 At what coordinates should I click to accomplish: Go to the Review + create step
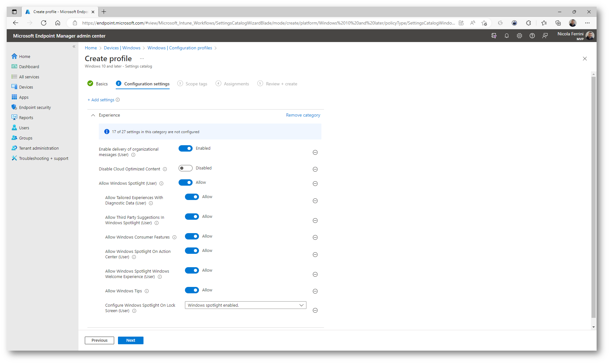click(277, 84)
